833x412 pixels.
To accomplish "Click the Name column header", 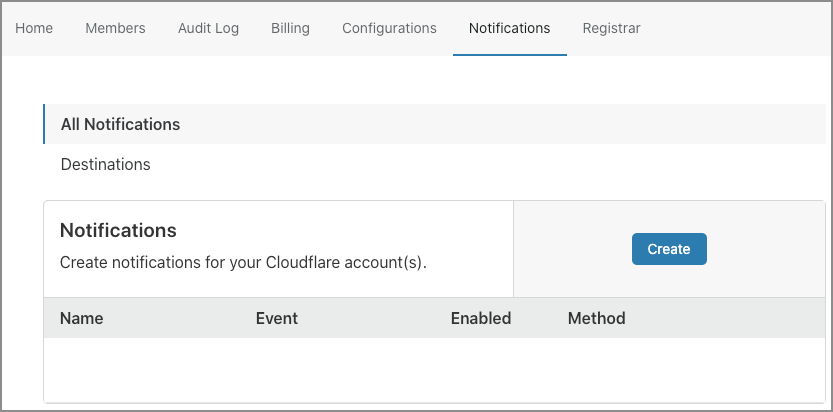I will pyautogui.click(x=81, y=318).
